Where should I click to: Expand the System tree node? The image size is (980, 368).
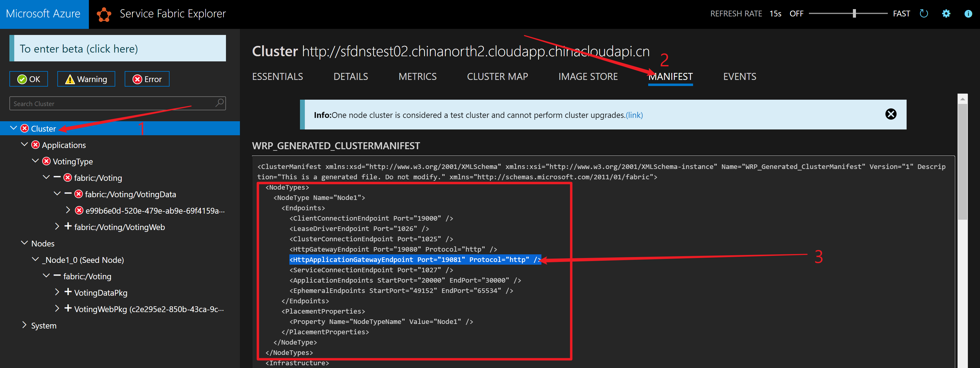pos(24,325)
